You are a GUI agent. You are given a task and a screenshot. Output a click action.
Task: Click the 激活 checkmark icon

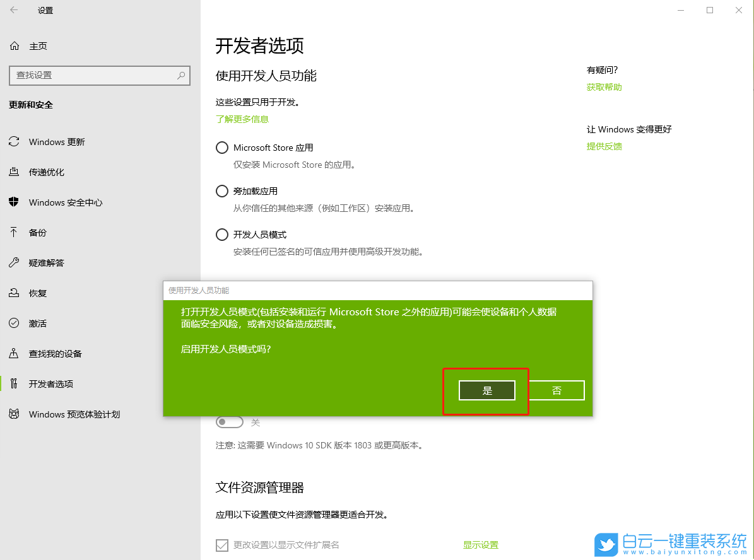point(14,323)
